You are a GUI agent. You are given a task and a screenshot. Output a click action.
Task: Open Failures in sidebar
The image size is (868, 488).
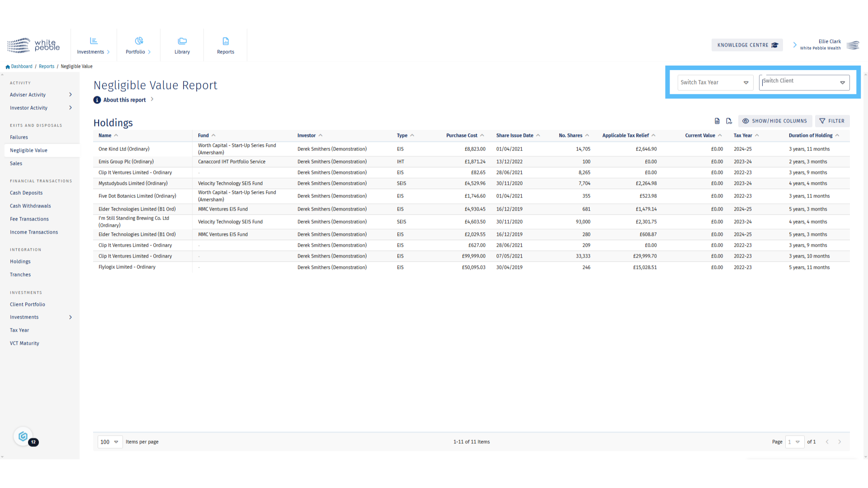point(19,137)
